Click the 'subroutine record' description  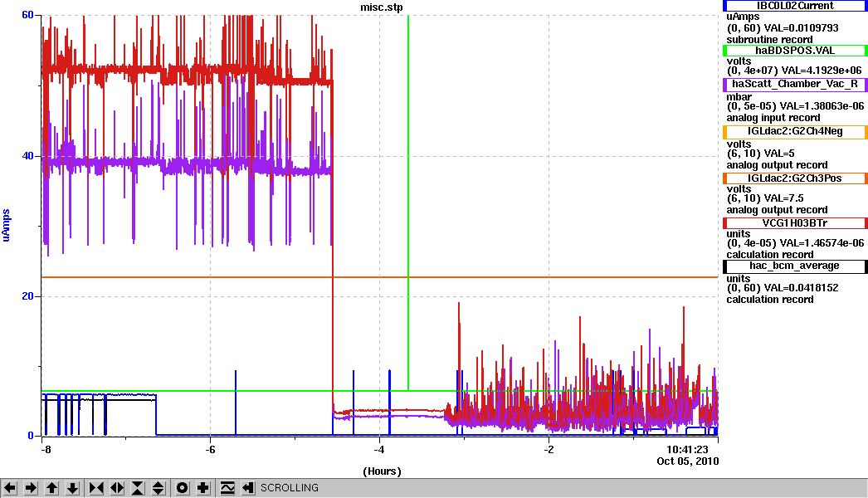[769, 39]
